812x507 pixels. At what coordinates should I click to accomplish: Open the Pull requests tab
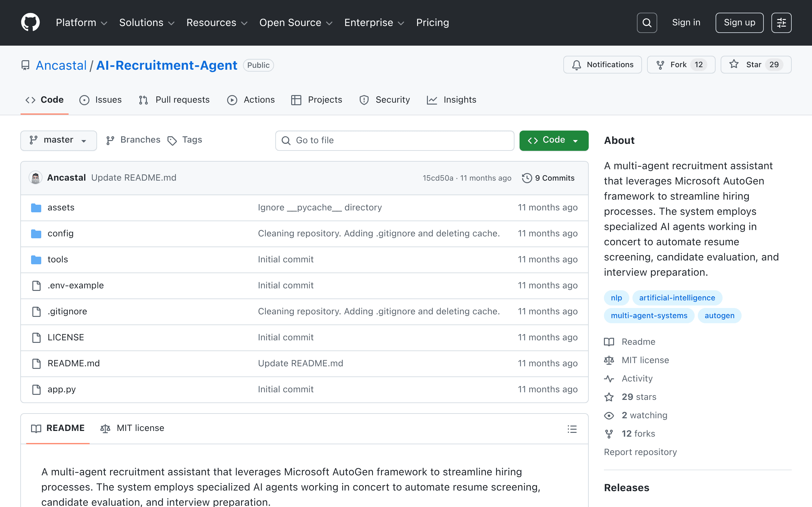click(174, 100)
